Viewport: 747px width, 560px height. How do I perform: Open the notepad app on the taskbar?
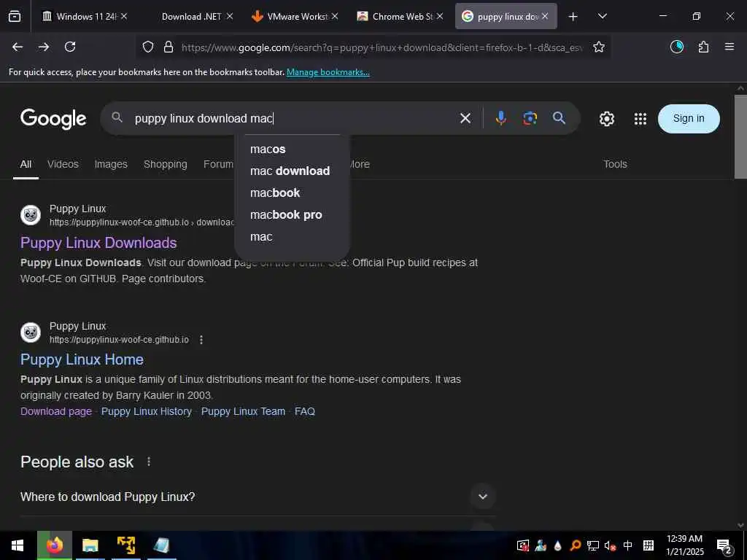(161, 545)
